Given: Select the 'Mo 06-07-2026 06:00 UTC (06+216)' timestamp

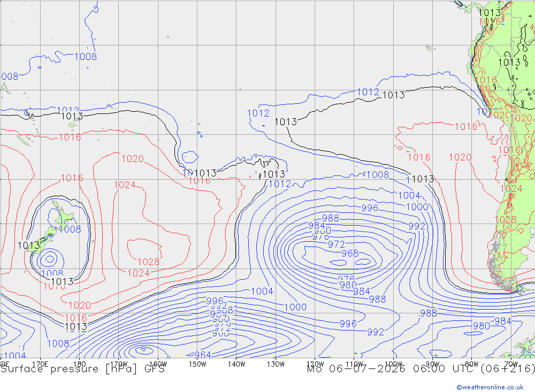Looking at the screenshot, I should (421, 369).
